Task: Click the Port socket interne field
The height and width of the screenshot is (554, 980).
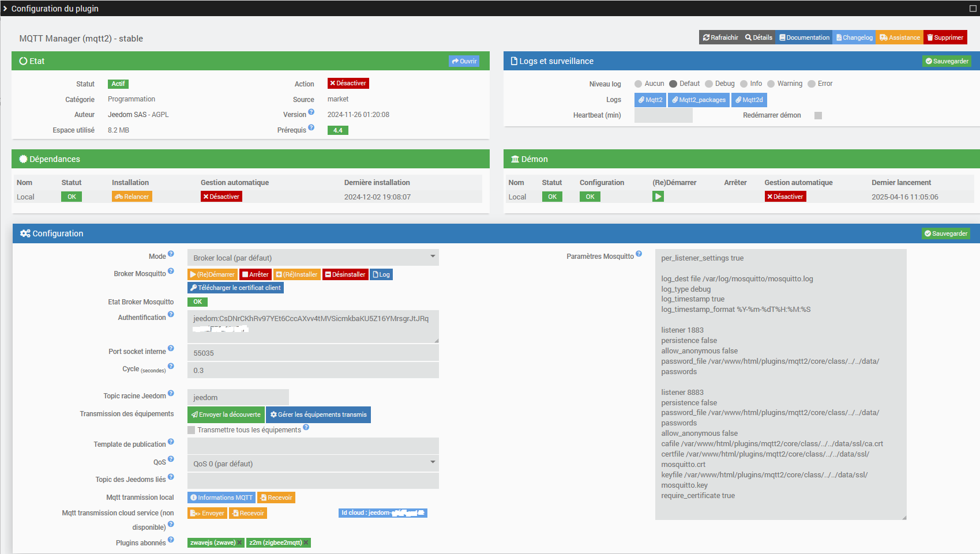Action: click(313, 353)
